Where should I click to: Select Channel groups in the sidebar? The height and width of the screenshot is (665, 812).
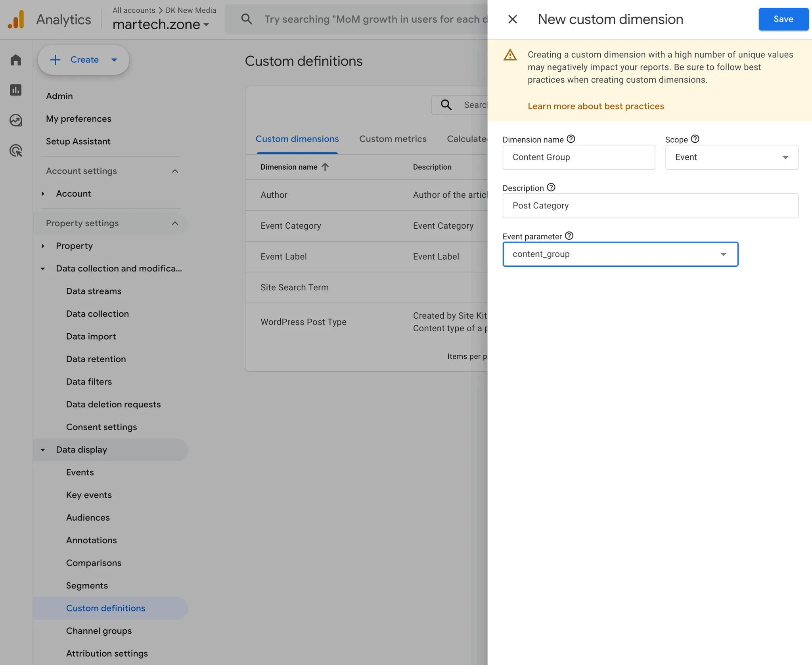point(99,631)
